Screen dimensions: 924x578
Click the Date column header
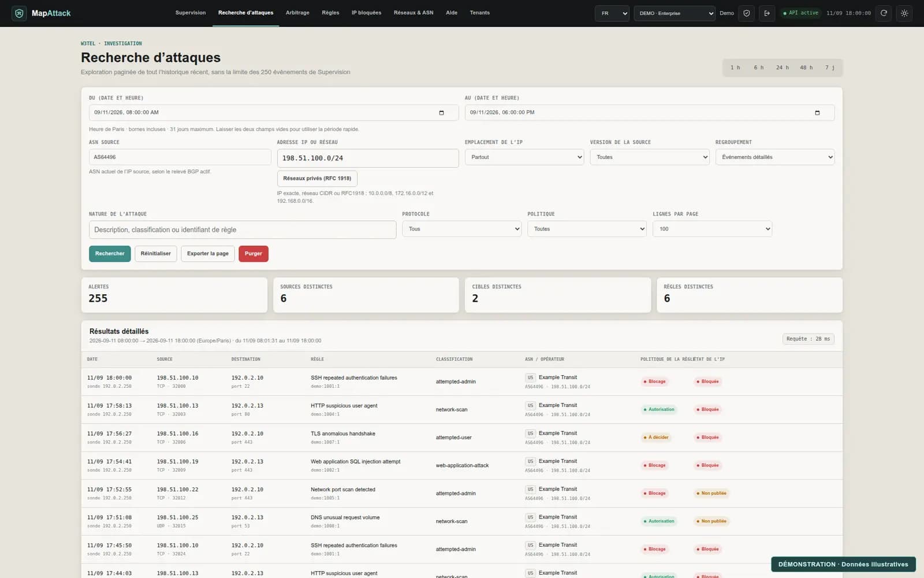[x=92, y=360]
